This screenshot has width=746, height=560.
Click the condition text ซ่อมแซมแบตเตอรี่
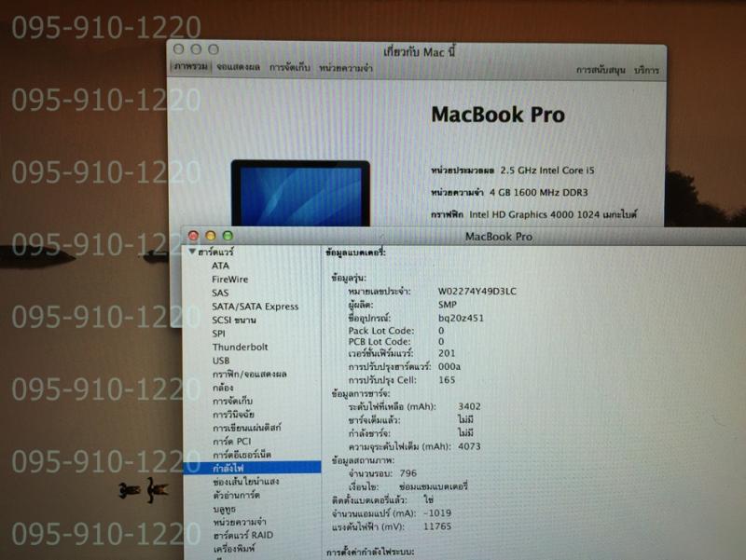tap(434, 486)
